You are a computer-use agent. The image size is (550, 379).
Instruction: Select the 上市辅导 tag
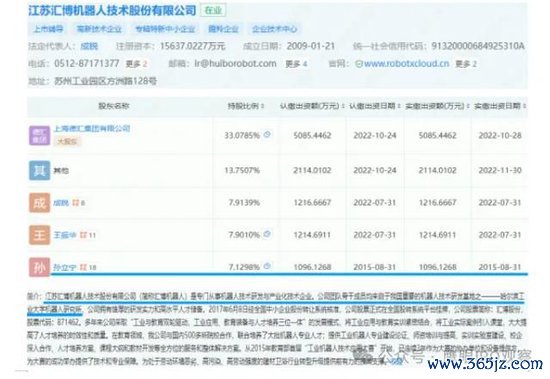click(48, 29)
